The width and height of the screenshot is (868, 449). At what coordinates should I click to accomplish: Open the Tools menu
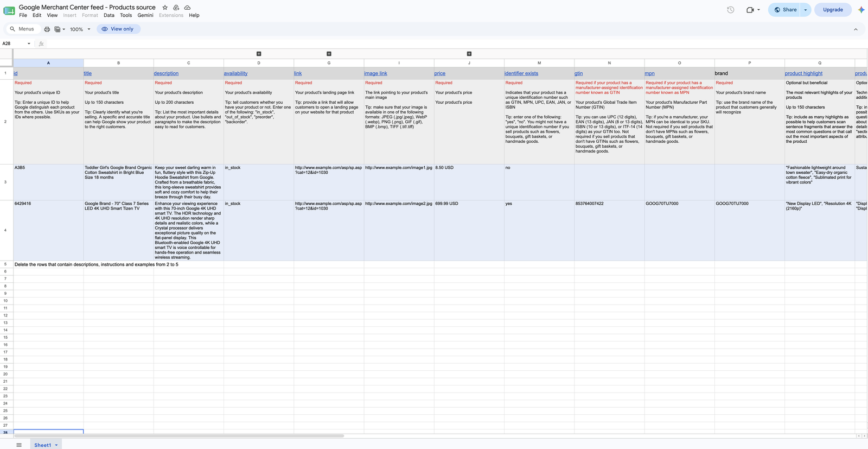pos(126,16)
